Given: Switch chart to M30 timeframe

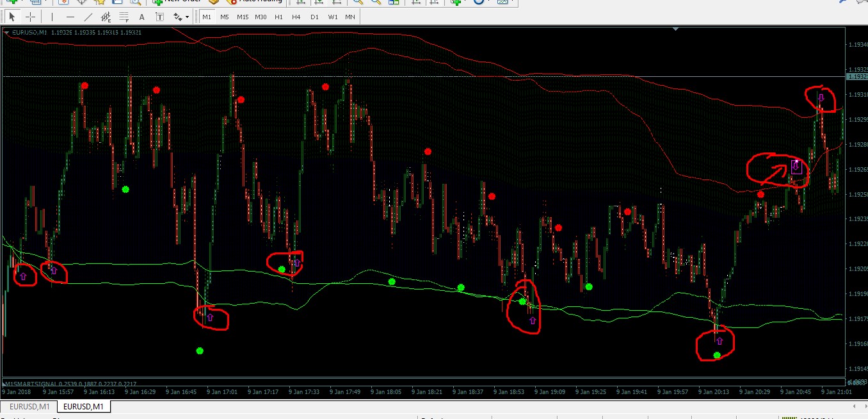Looking at the screenshot, I should coord(261,17).
